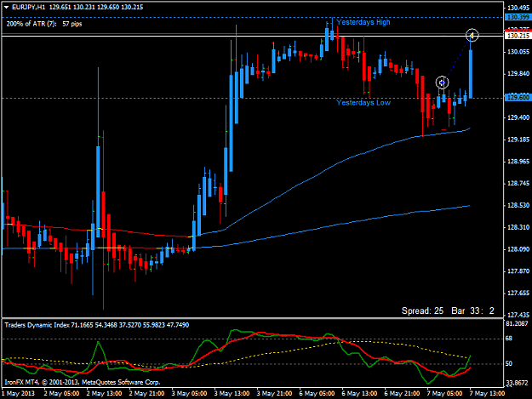Viewport: 532px width, 399px height.
Task: Click the 128.745 price axis value
Action: click(x=518, y=184)
